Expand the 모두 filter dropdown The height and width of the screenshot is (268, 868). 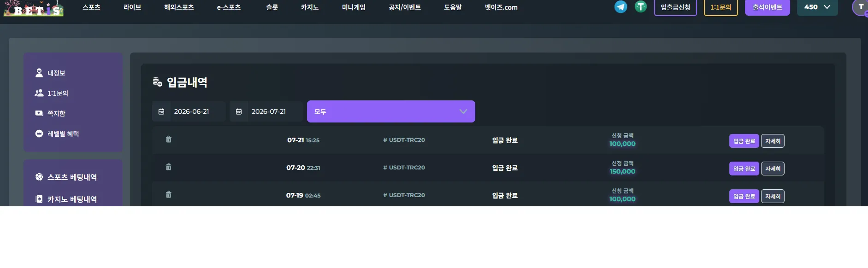coord(391,111)
